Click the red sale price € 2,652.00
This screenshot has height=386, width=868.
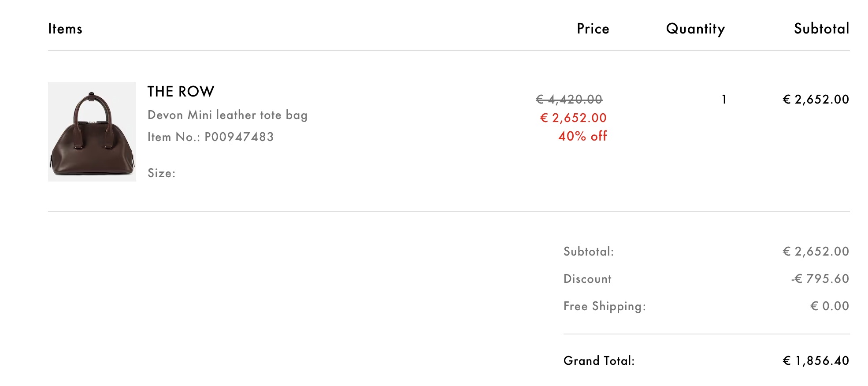[573, 118]
